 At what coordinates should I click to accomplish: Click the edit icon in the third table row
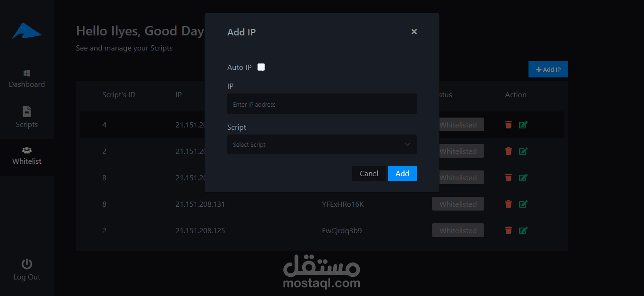[x=523, y=178]
